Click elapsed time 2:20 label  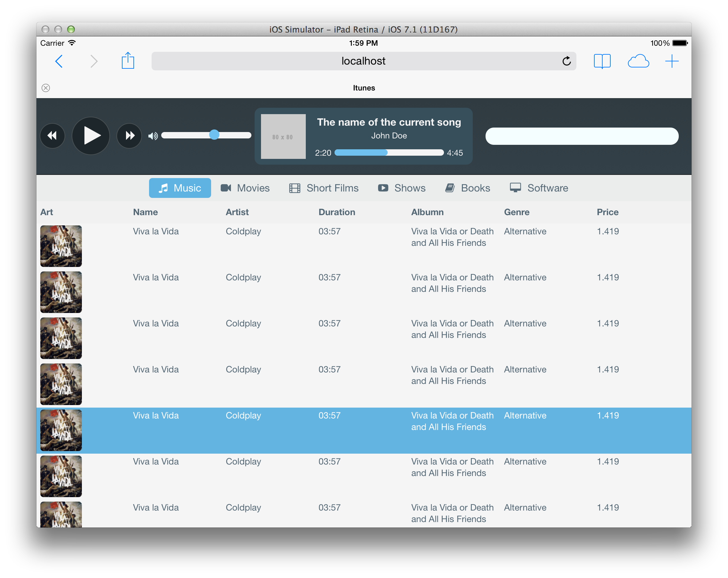[323, 153]
